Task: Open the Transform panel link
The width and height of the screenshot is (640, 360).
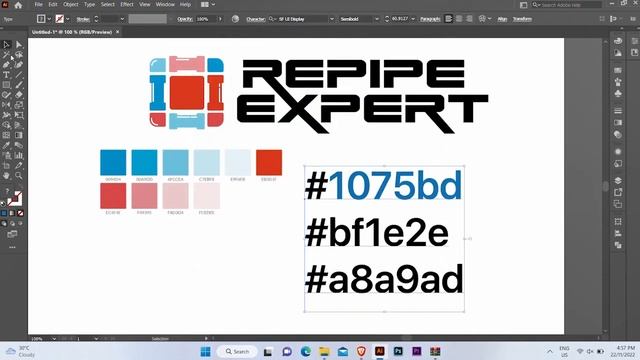Action: click(522, 19)
